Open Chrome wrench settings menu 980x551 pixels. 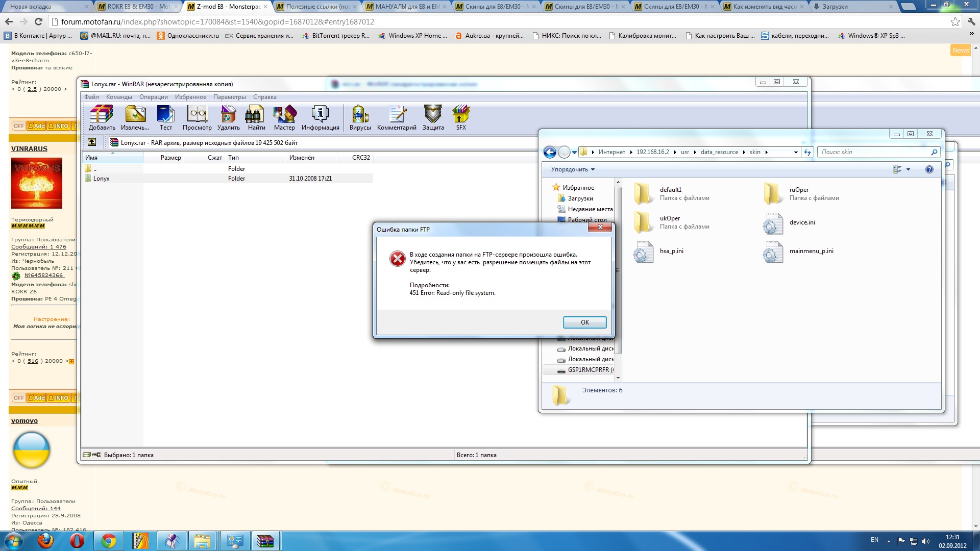(x=971, y=21)
